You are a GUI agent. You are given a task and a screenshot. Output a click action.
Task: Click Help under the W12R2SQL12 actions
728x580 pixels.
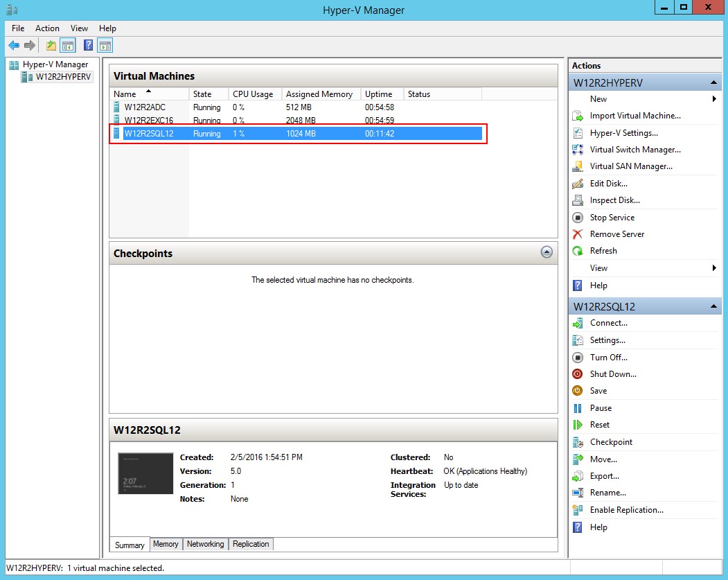coord(598,527)
